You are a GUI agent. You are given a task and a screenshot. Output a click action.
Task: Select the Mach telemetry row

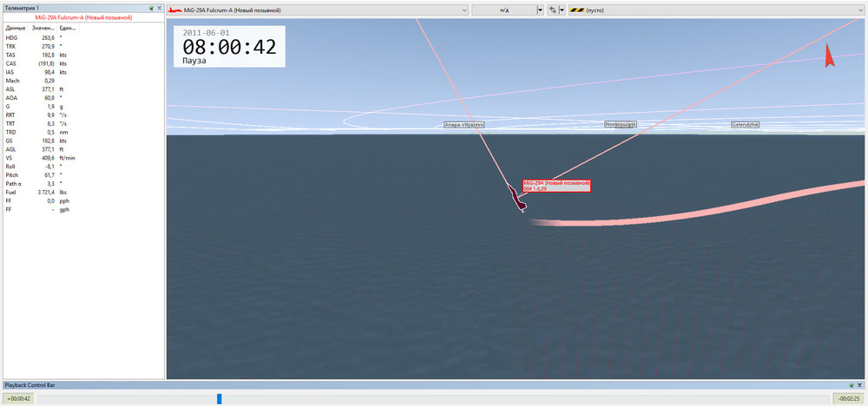(83, 81)
